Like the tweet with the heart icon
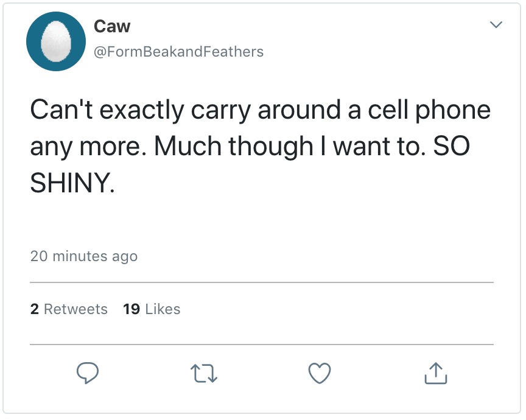Viewport: 526px width, 420px height. [x=320, y=373]
